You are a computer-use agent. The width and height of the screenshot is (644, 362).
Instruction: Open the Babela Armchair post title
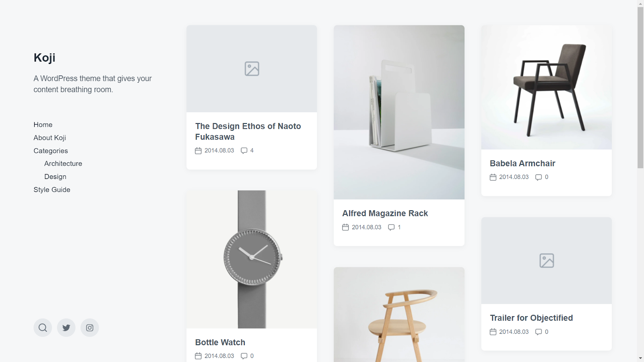522,163
